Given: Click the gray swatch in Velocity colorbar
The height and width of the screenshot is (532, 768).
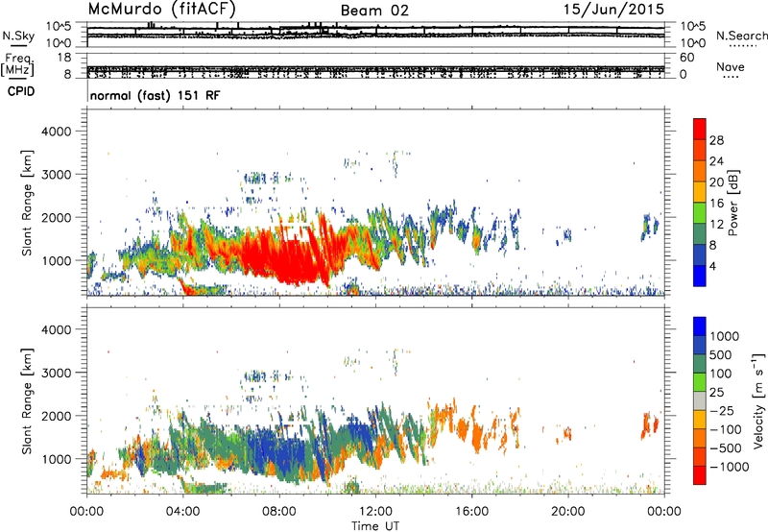Looking at the screenshot, I should point(700,400).
